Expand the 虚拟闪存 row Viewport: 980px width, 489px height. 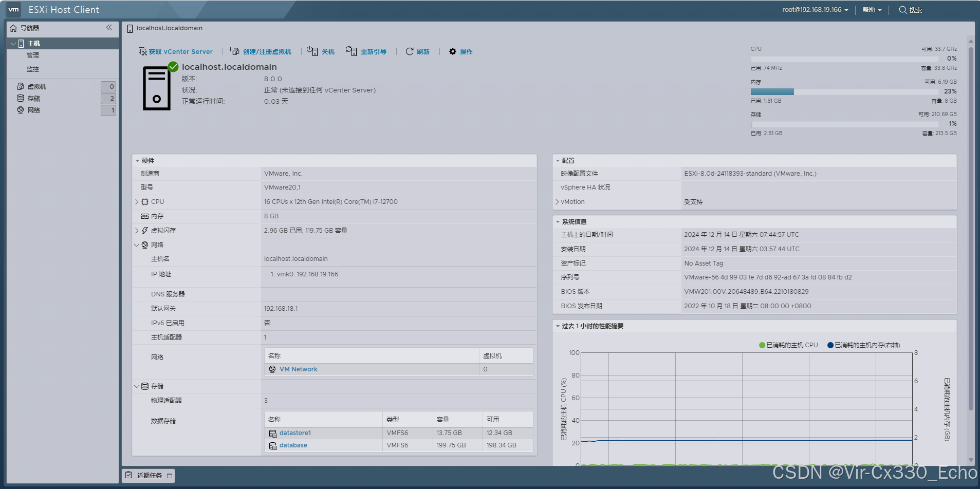(137, 231)
